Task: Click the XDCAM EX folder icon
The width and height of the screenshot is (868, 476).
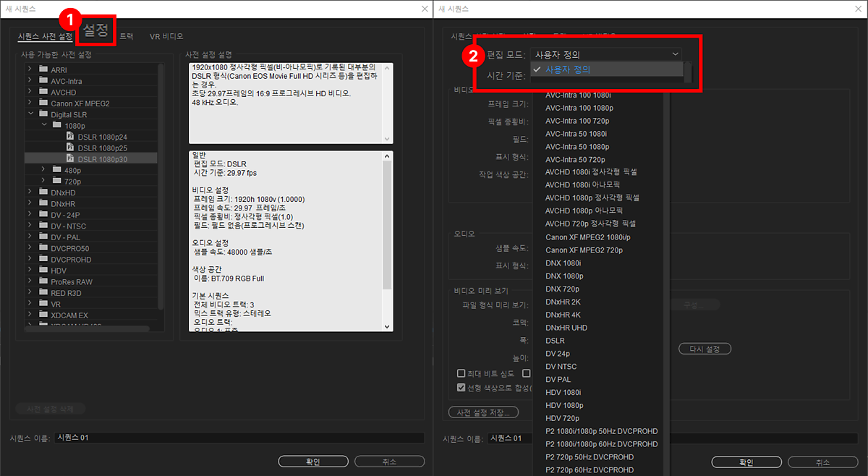Action: tap(42, 315)
